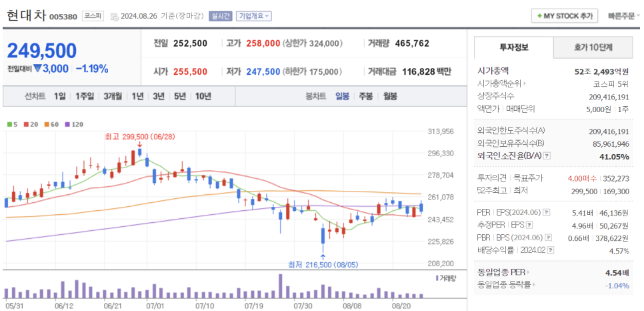Image resolution: width=644 pixels, height=311 pixels.
Task: Click the 거래량 value 465,762
Action: click(412, 43)
